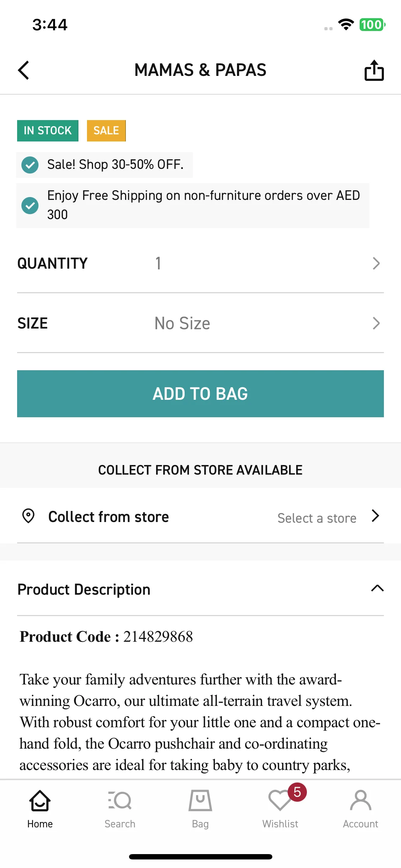
Task: Tap the yellow SALE badge
Action: pyautogui.click(x=106, y=131)
